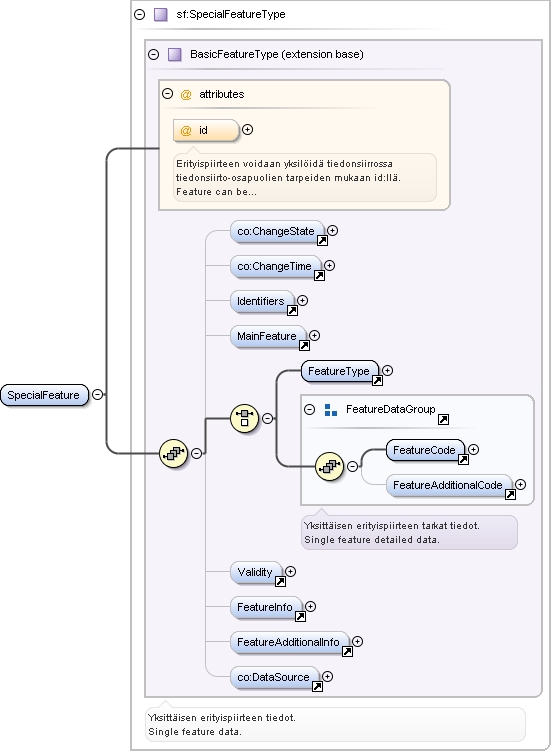Click the sequence compositor icon after SpecialFeature

(x=173, y=452)
